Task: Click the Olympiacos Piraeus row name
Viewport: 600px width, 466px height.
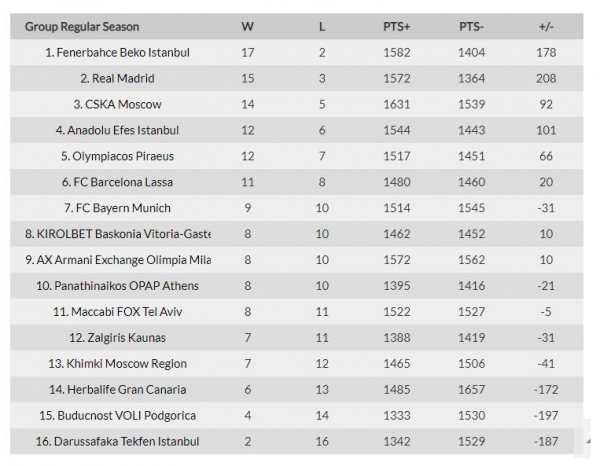Action: (x=123, y=156)
